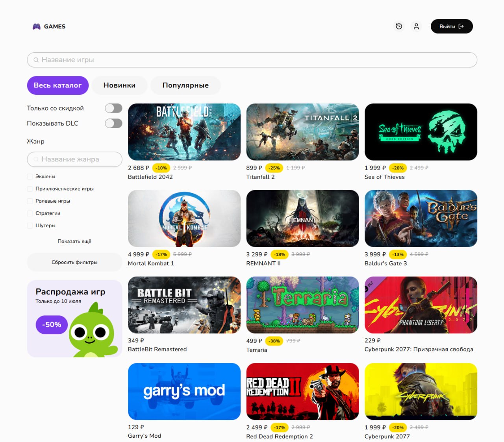Check the Экшены genre checkbox
This screenshot has height=442, width=504.
coord(30,177)
